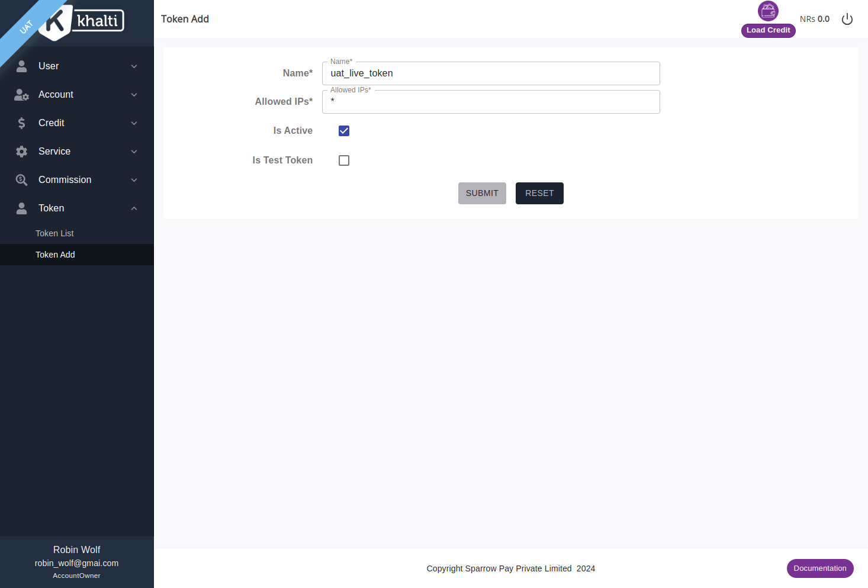Expand the Commission menu chevron
Viewport: 868px width, 588px height.
[x=134, y=180]
